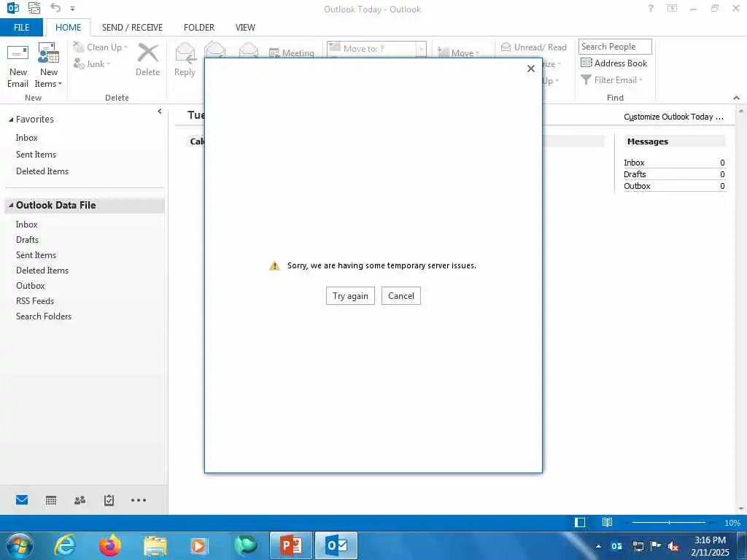Open the Windows Start button
The height and width of the screenshot is (560, 747).
coord(20,545)
